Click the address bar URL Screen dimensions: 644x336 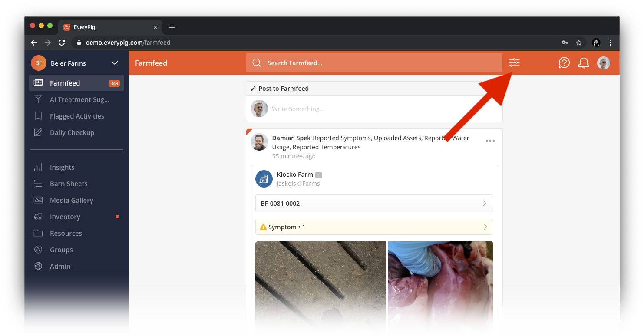tap(128, 43)
